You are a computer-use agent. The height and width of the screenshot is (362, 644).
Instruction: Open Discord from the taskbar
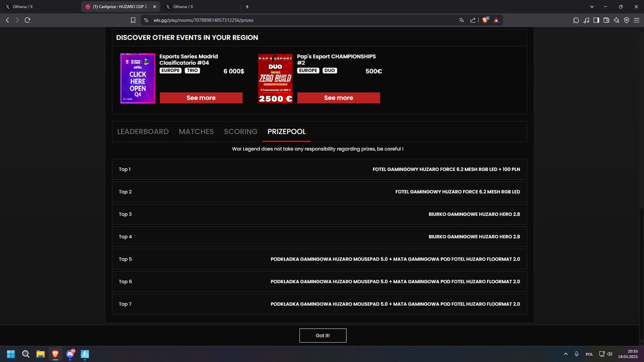click(70, 354)
